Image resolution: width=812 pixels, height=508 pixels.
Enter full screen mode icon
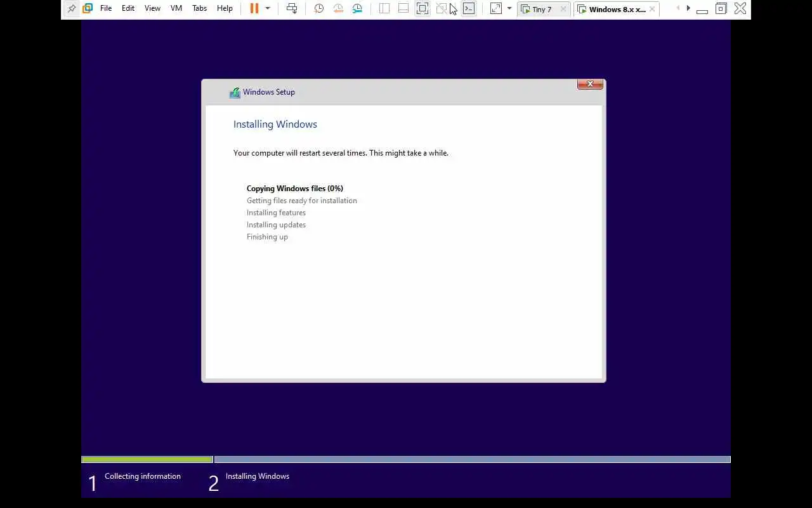click(x=422, y=8)
